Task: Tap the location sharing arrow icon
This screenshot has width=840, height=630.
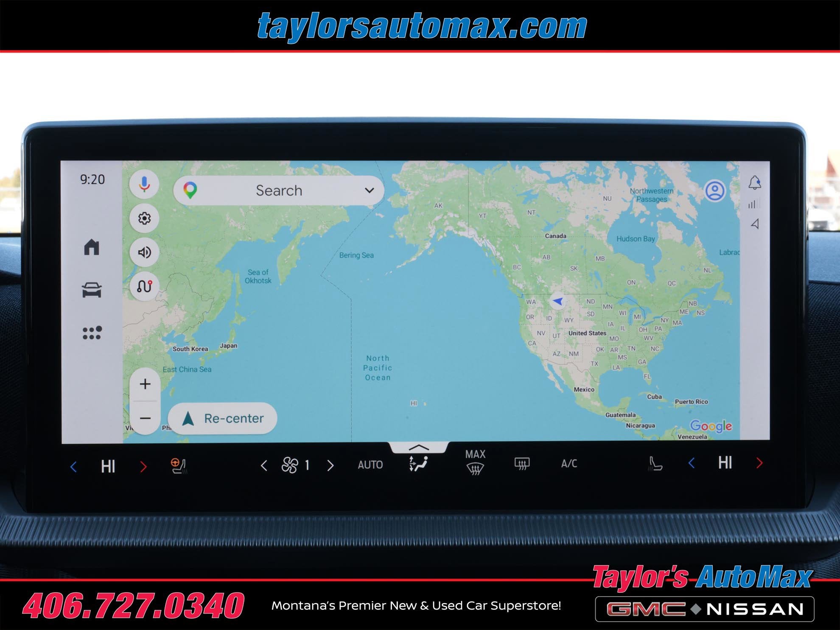Action: pyautogui.click(x=755, y=224)
